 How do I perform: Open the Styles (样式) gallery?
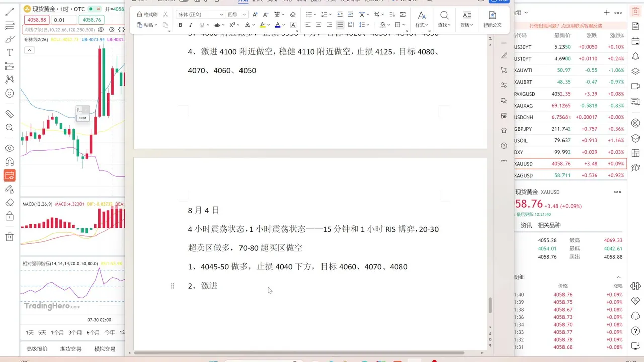click(422, 19)
